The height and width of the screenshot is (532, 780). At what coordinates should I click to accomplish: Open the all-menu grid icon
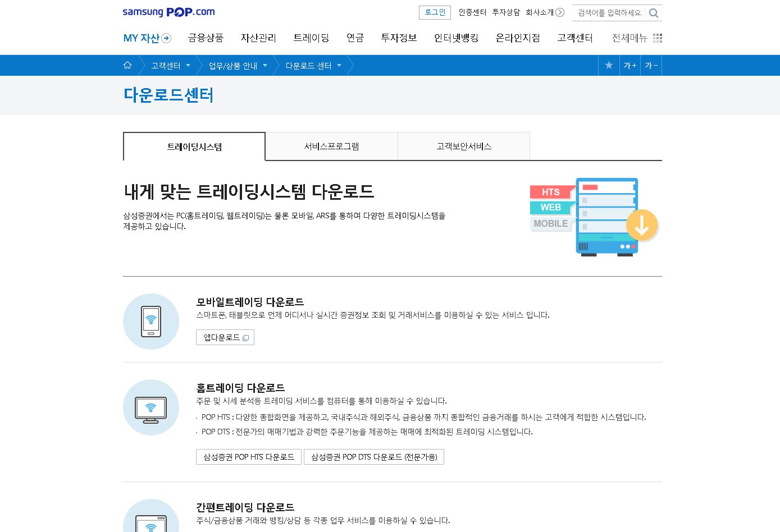point(658,38)
